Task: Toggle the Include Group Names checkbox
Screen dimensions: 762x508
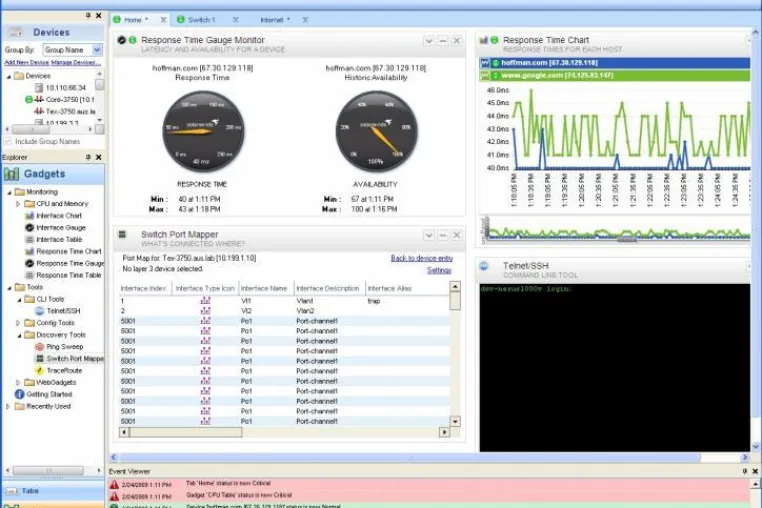Action: [x=8, y=141]
